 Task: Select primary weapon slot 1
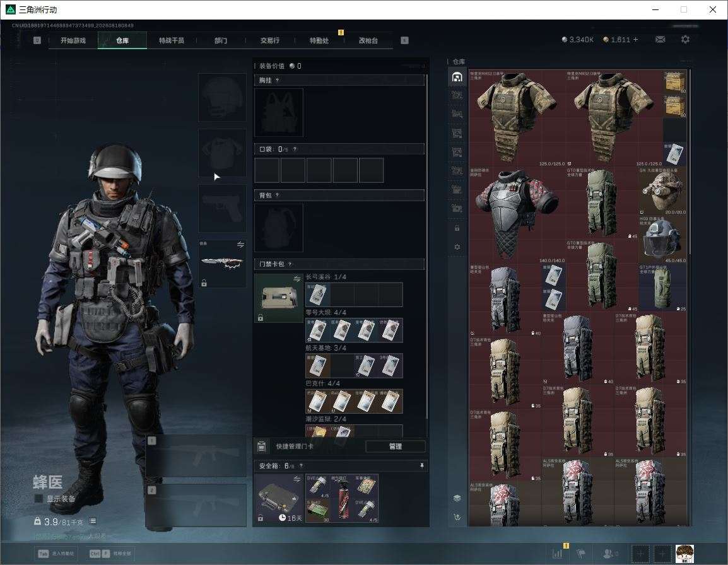pos(196,455)
